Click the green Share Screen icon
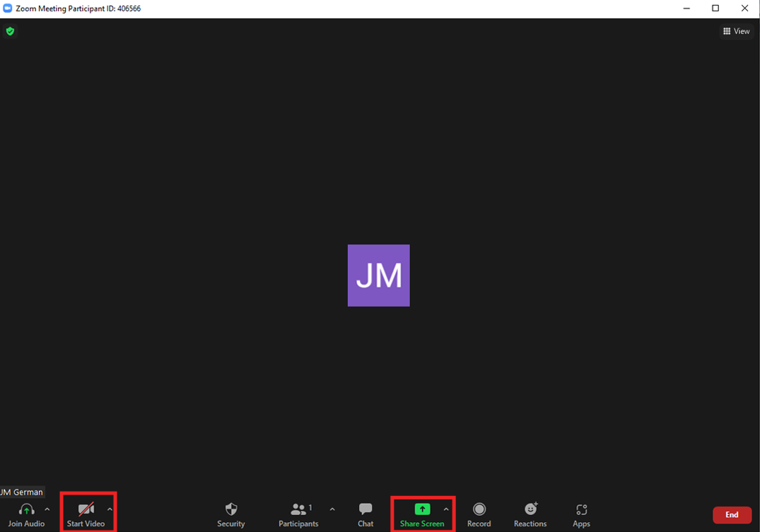 422,509
